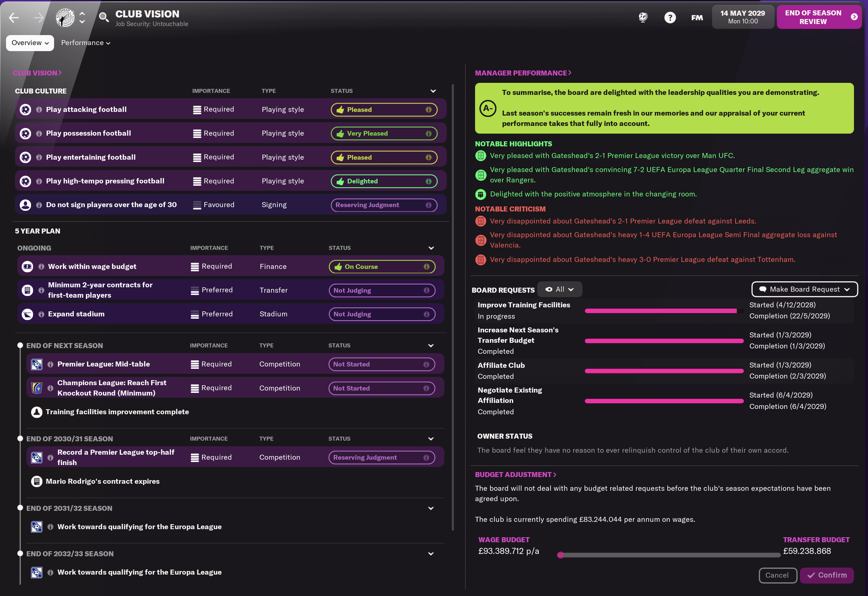Collapse the End of 2031/32 Season section
The width and height of the screenshot is (868, 596).
pos(431,508)
